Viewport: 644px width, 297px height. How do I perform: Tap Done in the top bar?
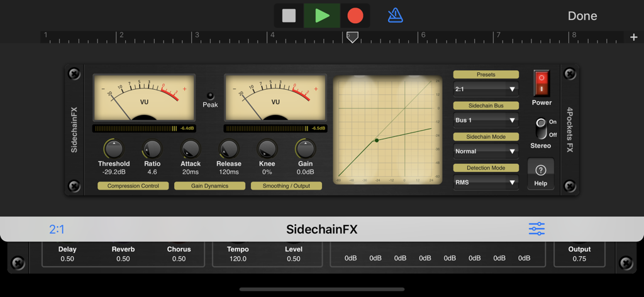point(582,16)
